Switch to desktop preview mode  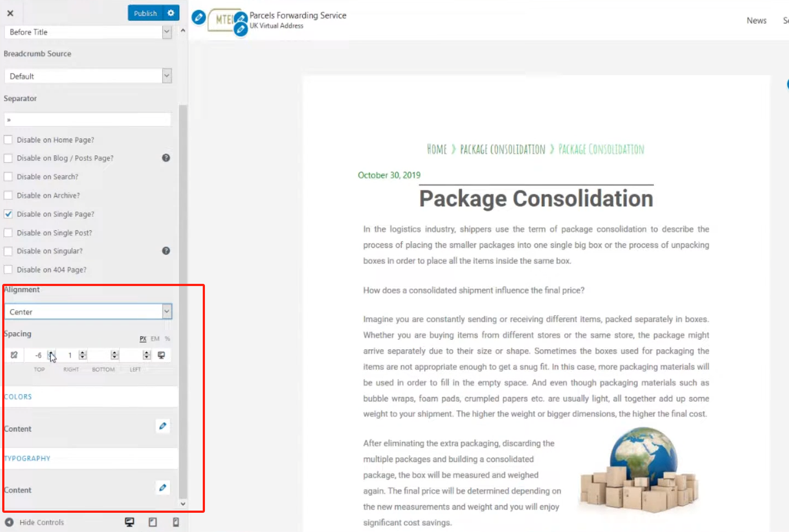130,522
